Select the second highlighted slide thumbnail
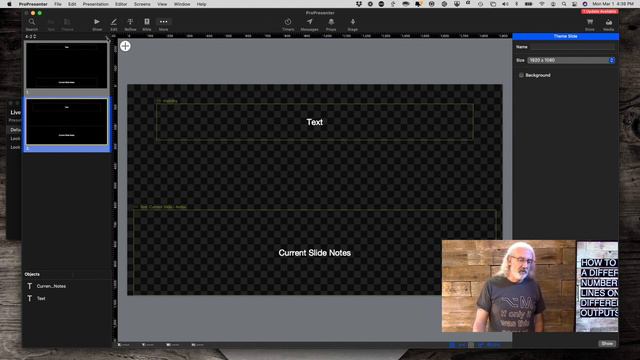The height and width of the screenshot is (360, 640). [67, 122]
